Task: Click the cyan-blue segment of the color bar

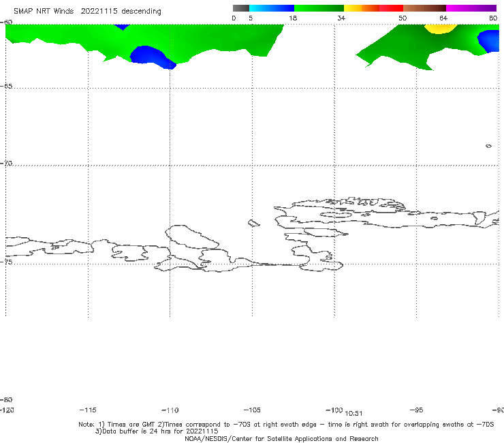Action: tap(272, 8)
